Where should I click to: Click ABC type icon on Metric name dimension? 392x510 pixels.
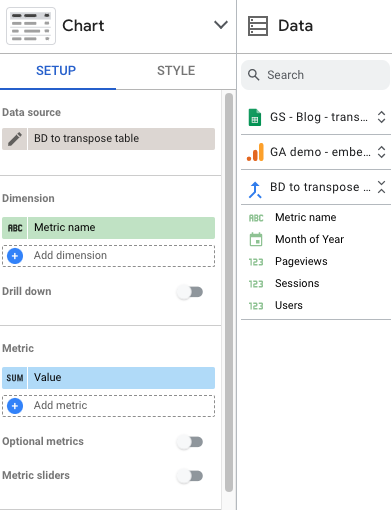[x=15, y=228]
